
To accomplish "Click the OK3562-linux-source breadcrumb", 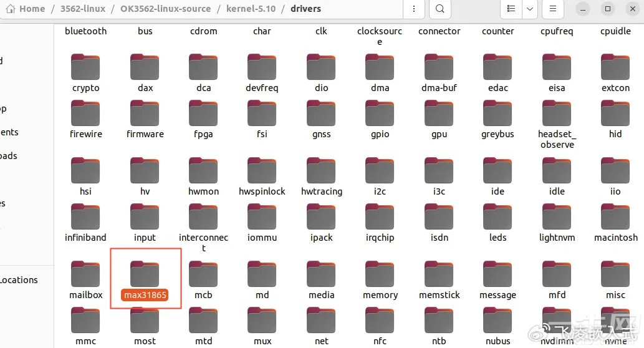I will [165, 9].
